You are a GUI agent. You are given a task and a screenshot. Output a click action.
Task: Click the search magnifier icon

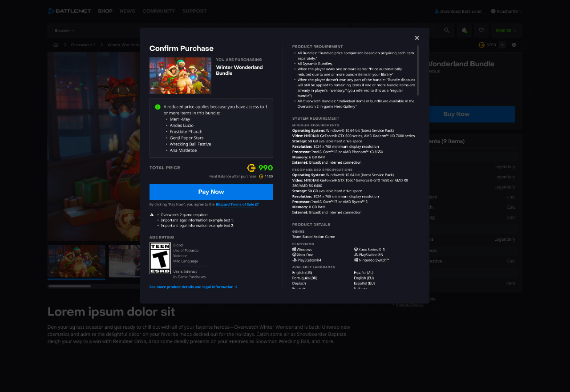click(x=447, y=30)
